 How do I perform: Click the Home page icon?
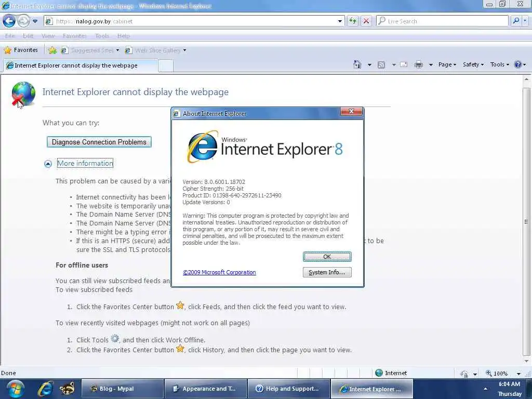[x=357, y=64]
